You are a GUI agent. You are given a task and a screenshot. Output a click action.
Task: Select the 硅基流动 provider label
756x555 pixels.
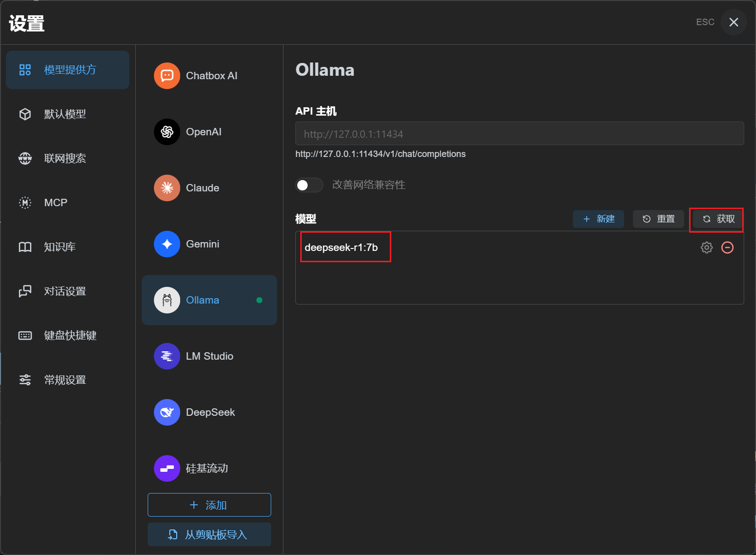pos(207,468)
